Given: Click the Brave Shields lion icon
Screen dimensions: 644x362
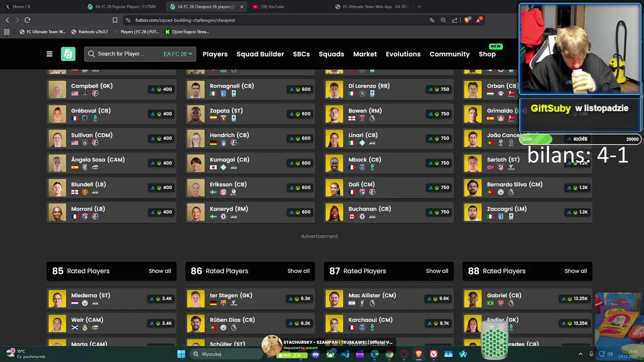Looking at the screenshot, I should [x=467, y=20].
